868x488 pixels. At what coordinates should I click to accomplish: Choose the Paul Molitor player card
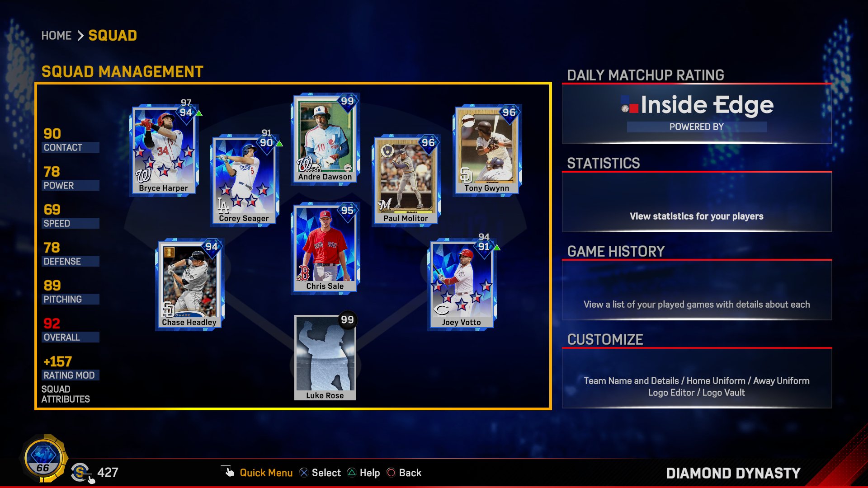tap(406, 181)
